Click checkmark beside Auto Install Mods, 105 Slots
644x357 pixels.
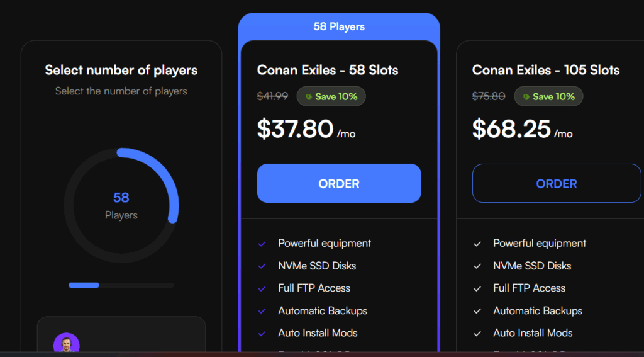coord(477,333)
